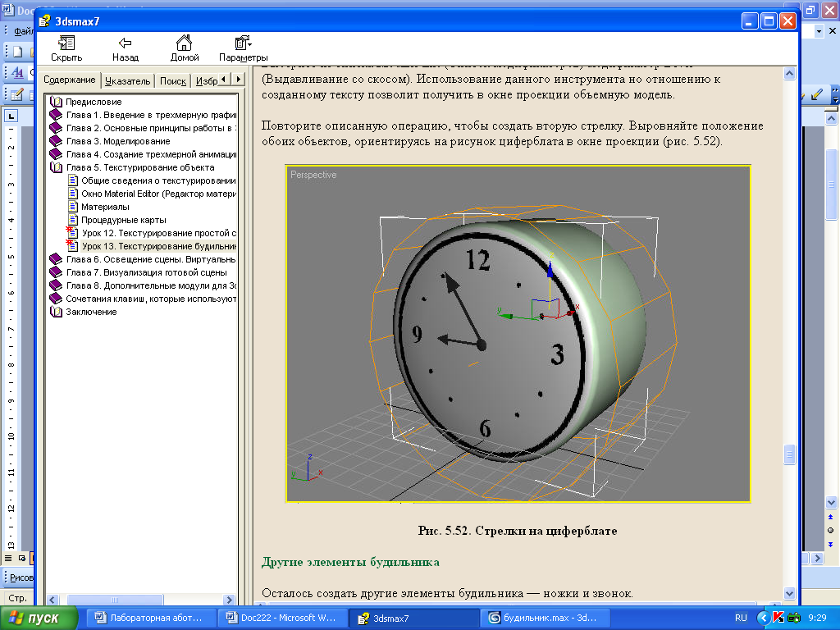
Task: Click the help page vertical scroll thumb
Action: point(789,454)
